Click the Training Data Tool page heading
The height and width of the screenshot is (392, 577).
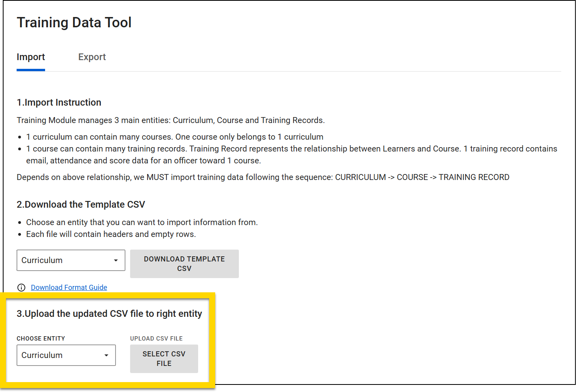74,22
